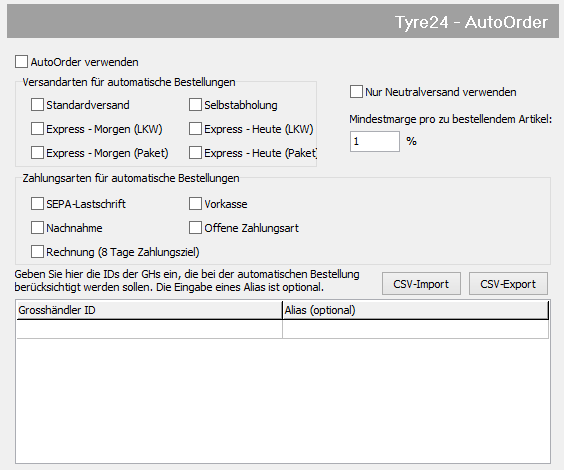Enable Nur Neutralversand verwenden
This screenshot has height=470, width=564.
(x=356, y=92)
